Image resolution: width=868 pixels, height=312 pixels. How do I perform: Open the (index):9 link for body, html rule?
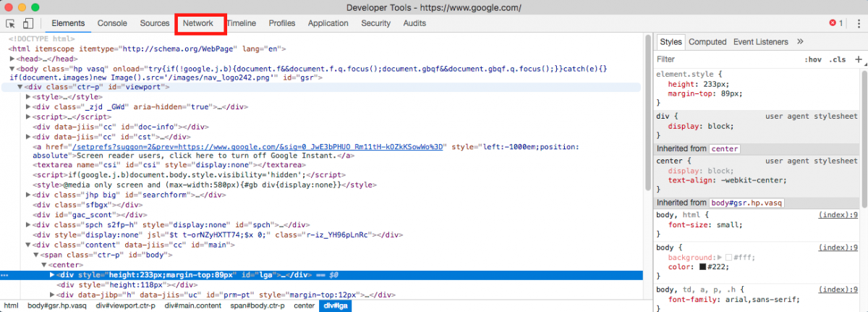coord(838,215)
